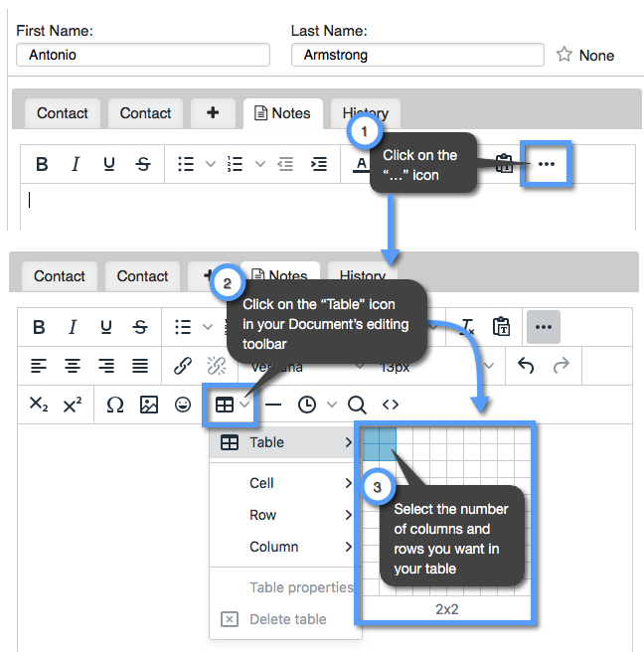Click the star rating icon beside None
Image resolution: width=644 pixels, height=656 pixels.
(564, 55)
